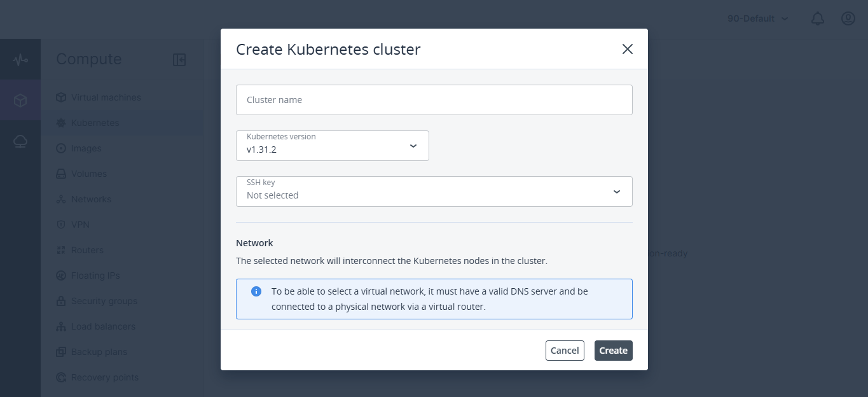Open the 90-Default project selector
This screenshot has width=868, height=397.
757,19
